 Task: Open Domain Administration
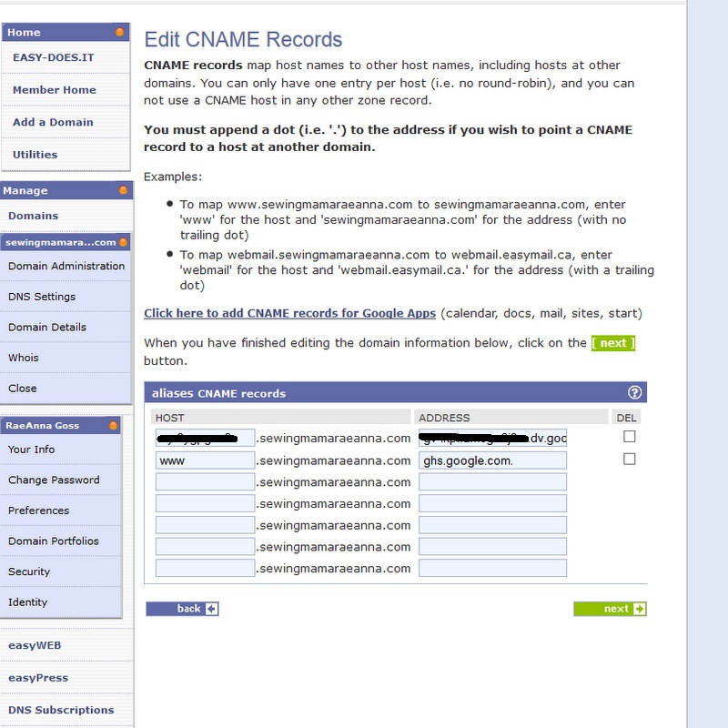tap(66, 266)
